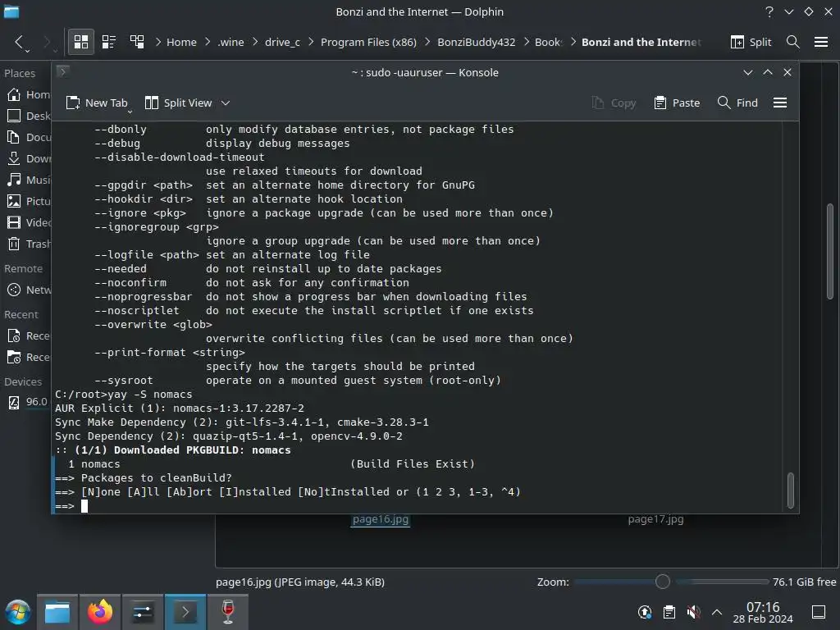Switch Dolphin to details tree view mode
The height and width of the screenshot is (630, 840).
pos(137,42)
